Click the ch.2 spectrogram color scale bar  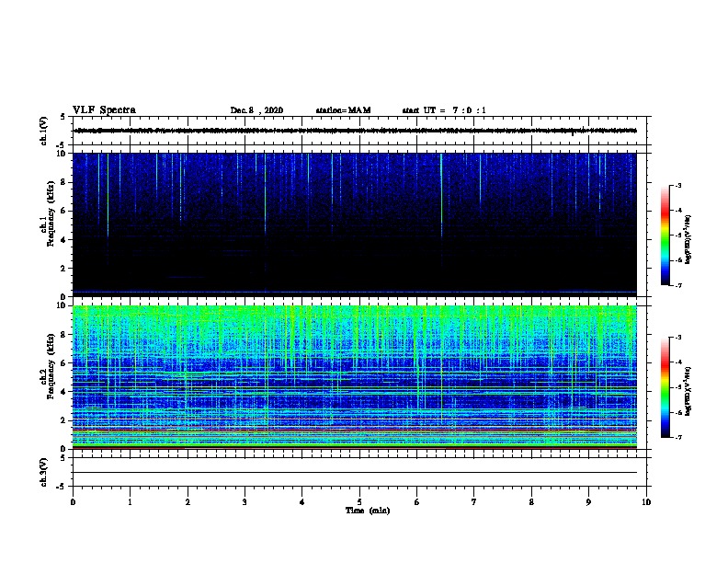(665, 387)
